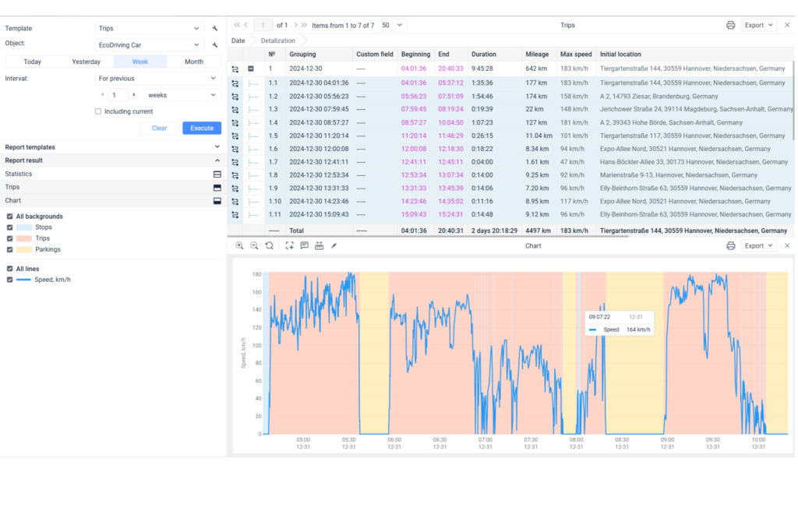The height and width of the screenshot is (532, 798).
Task: Click the Trips color swatch in legend
Action: (24, 238)
